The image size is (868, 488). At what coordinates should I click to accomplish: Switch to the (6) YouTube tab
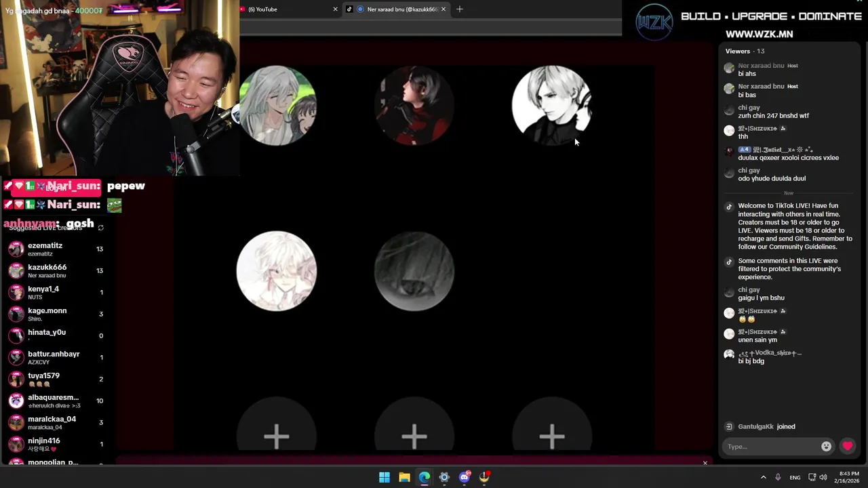(288, 9)
